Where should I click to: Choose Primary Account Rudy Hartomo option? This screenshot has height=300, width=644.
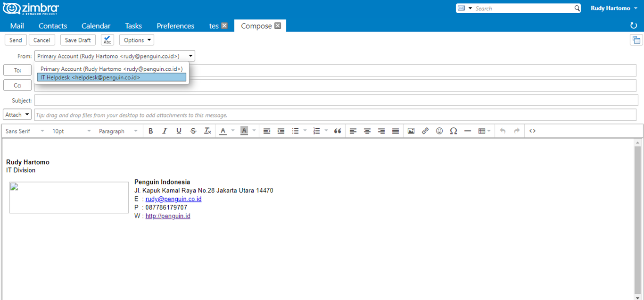pos(112,69)
